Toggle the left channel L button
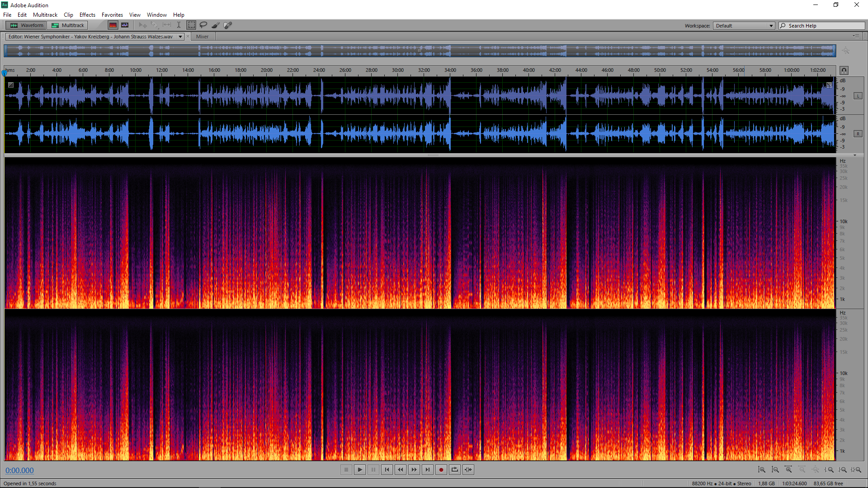Screen dimensions: 868x488 (858, 96)
